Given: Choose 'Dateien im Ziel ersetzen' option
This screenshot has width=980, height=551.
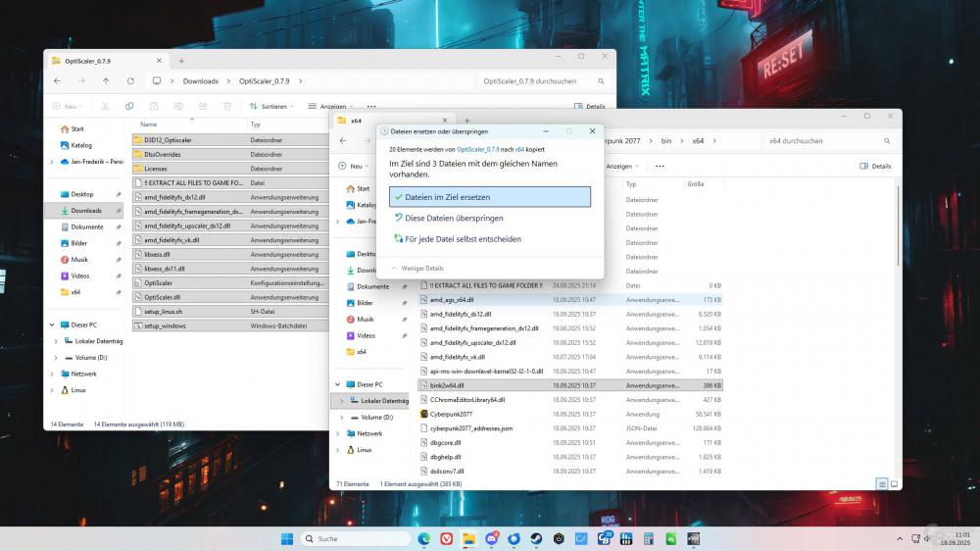Looking at the screenshot, I should tap(489, 197).
